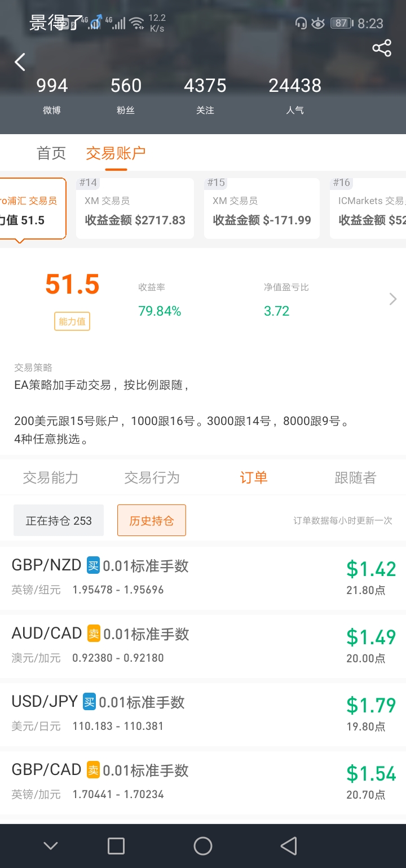
Task: Switch to 首页 tab
Action: click(51, 153)
